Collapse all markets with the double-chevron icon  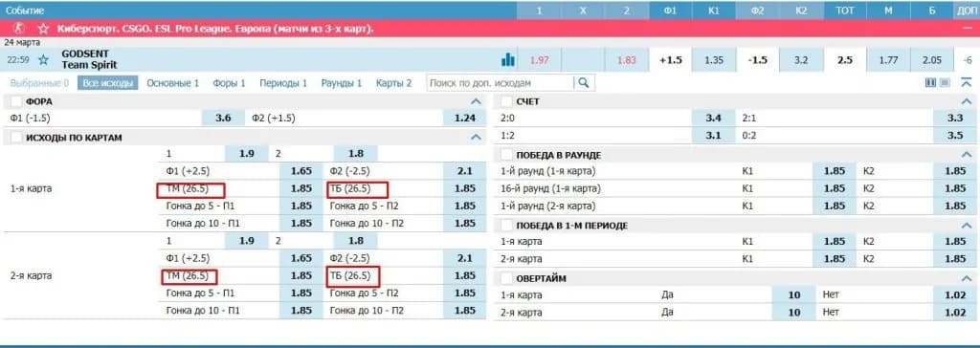[x=967, y=82]
